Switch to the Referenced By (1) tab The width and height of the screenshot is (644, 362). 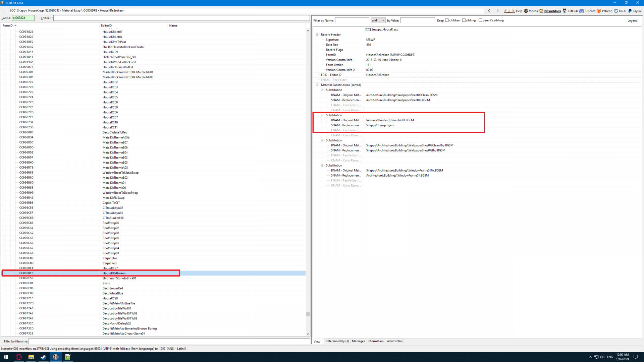[337, 341]
